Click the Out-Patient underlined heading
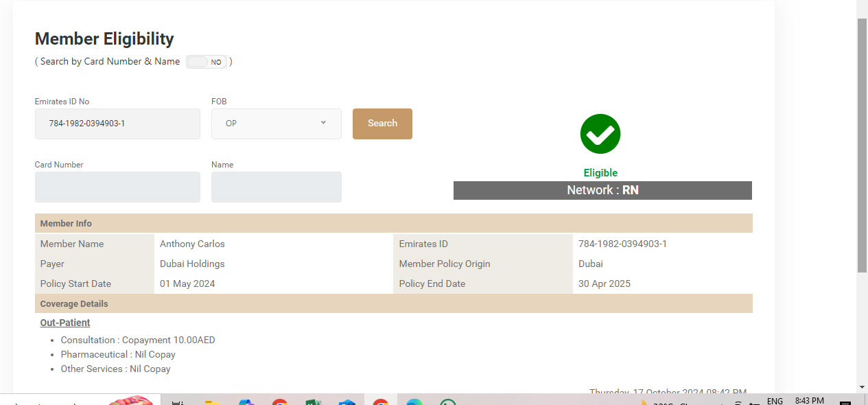The width and height of the screenshot is (868, 405). click(x=65, y=323)
